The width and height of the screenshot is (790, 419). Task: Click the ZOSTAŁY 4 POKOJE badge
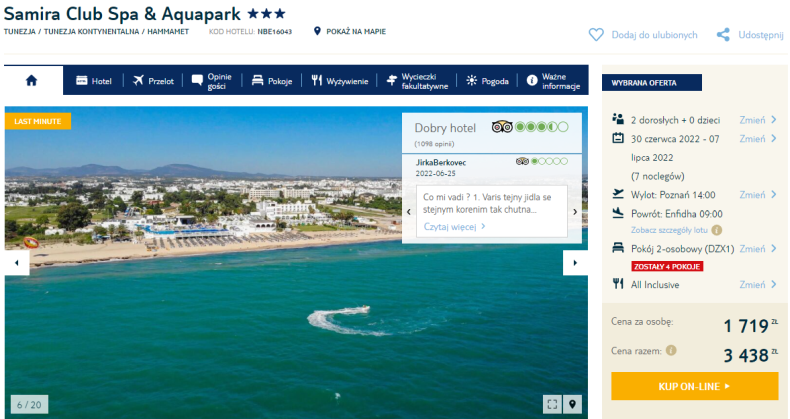[667, 266]
